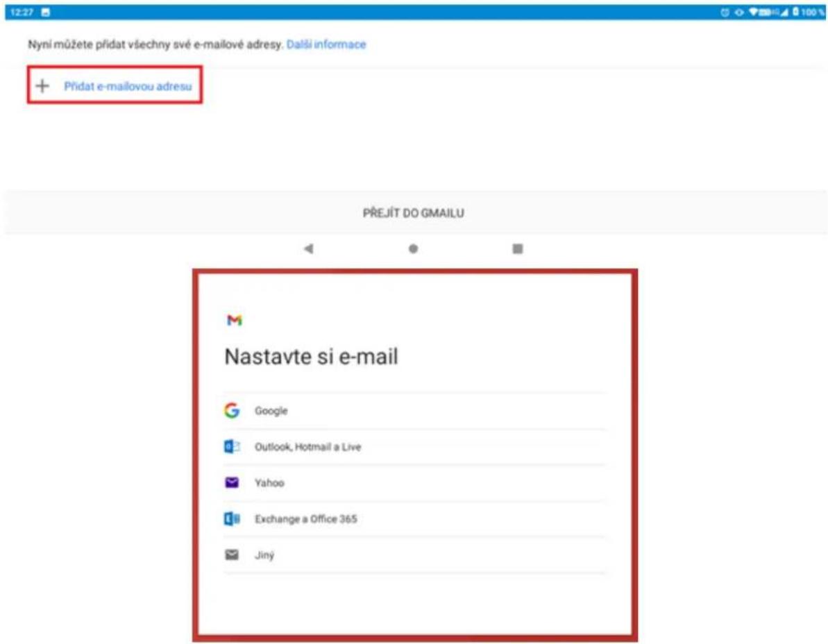828x644 pixels.
Task: Select the gray envelope icon for Jiný
Action: [232, 554]
